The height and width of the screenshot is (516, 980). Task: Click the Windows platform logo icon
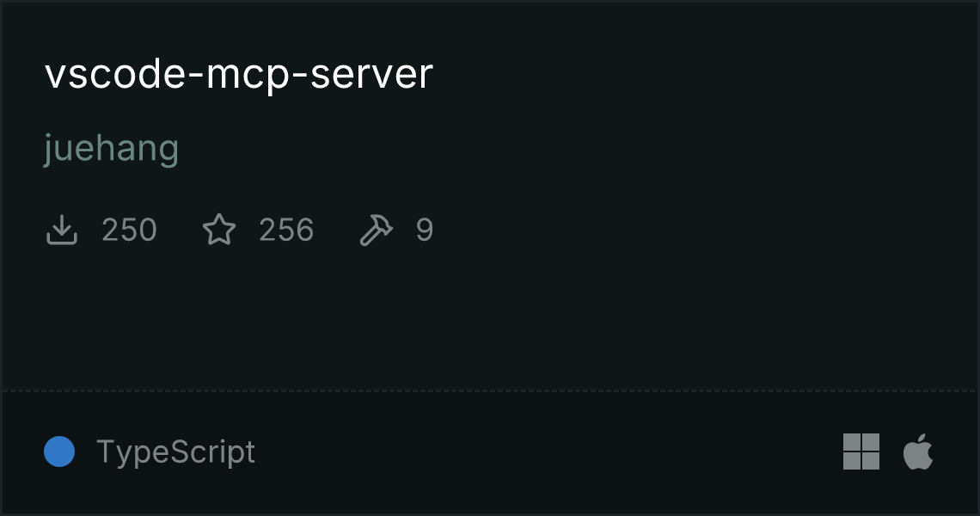(x=861, y=451)
